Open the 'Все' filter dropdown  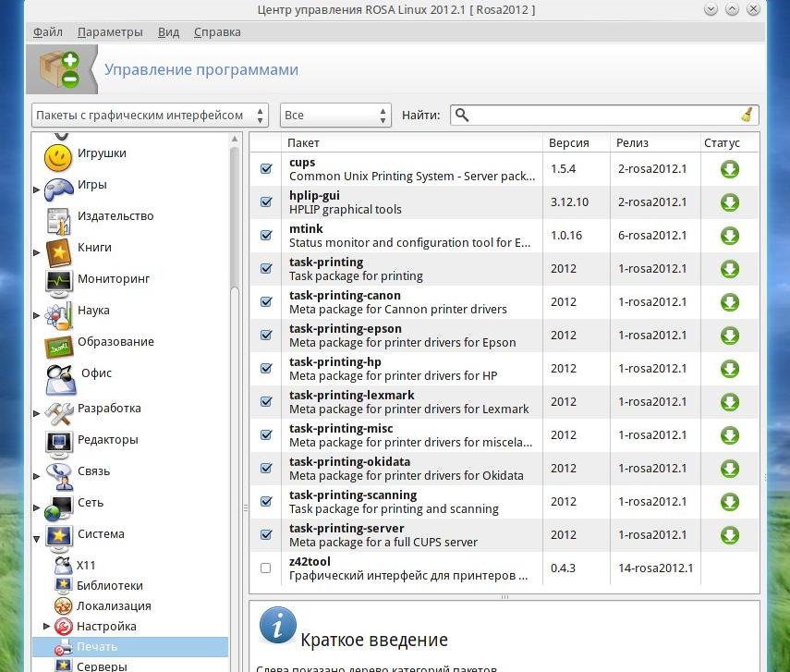click(x=334, y=116)
